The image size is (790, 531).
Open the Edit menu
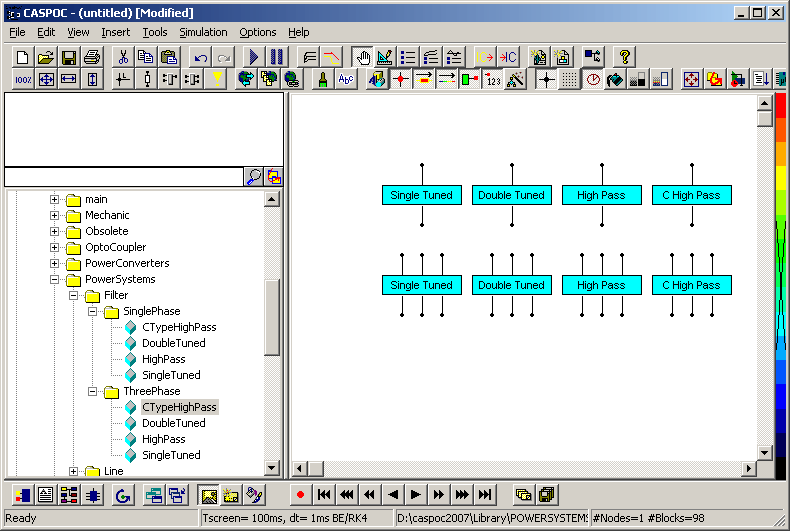[46, 32]
